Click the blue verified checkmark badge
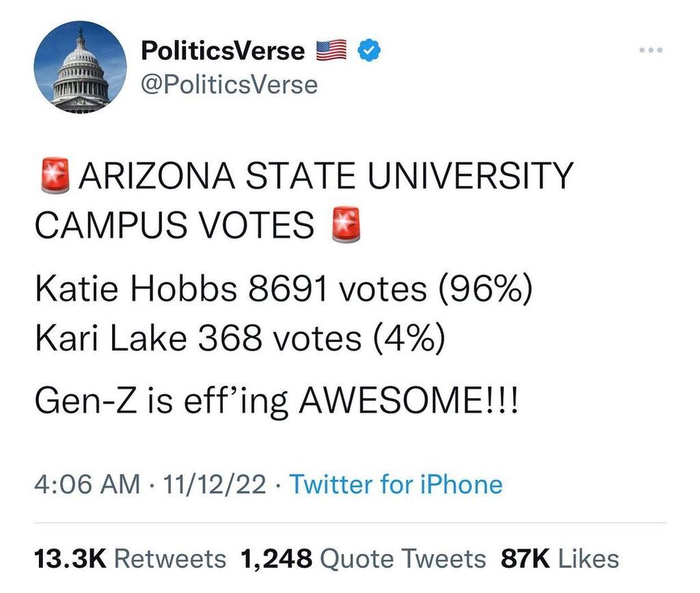Image resolution: width=700 pixels, height=593 pixels. click(369, 49)
